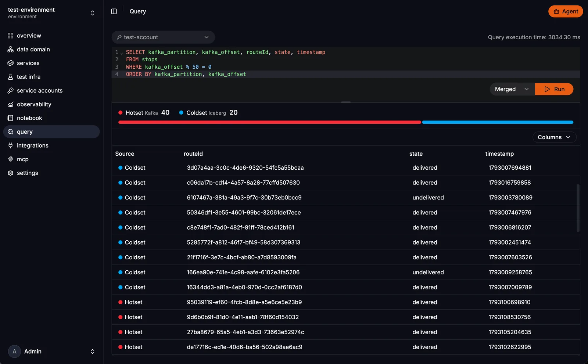The height and width of the screenshot is (364, 588).
Task: Open the Agent assistant
Action: pyautogui.click(x=566, y=11)
